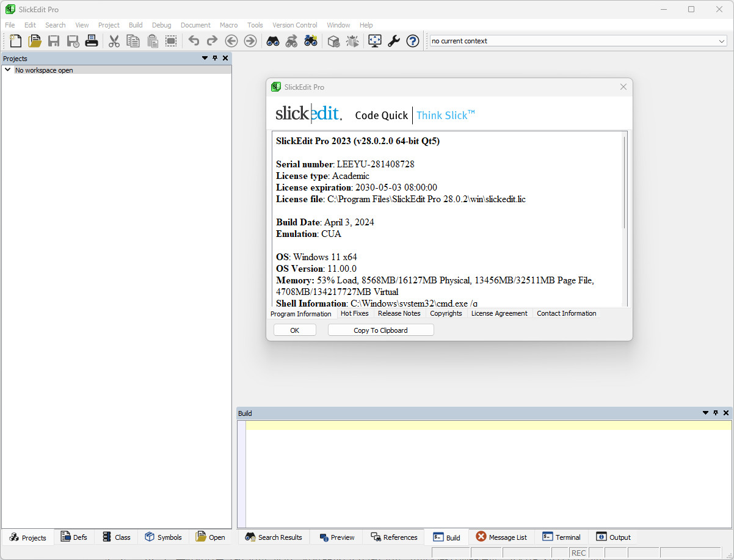The height and width of the screenshot is (560, 734).
Task: Switch to the Search Results tab
Action: pos(274,537)
